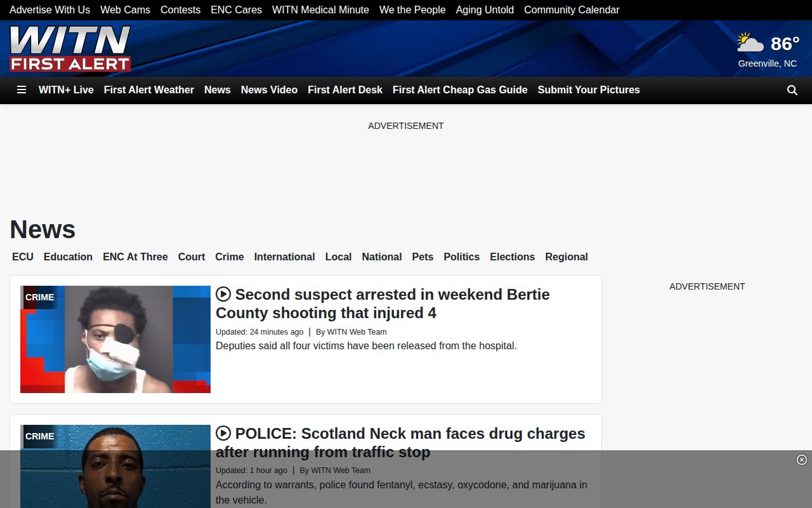Select National news category
The image size is (812, 508).
pos(382,257)
